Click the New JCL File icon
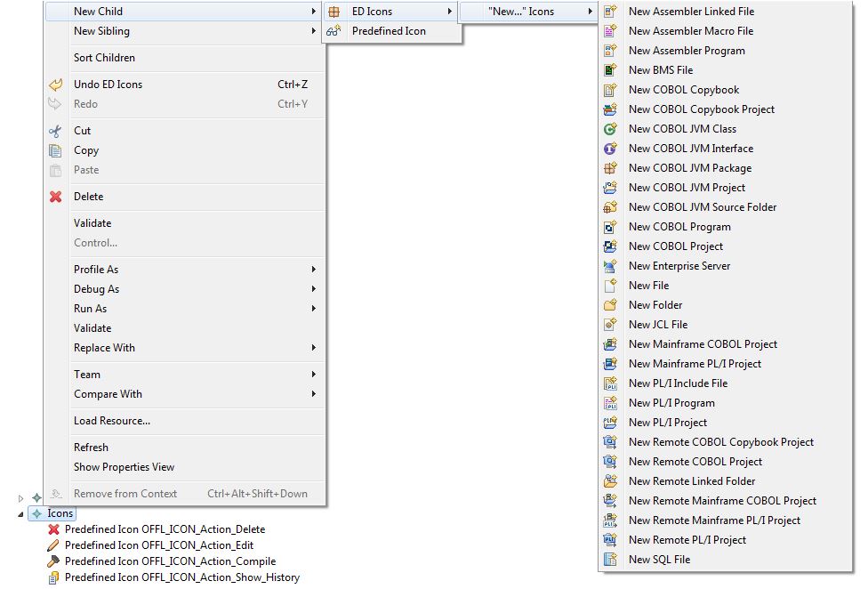This screenshot has height=589, width=868. click(x=610, y=325)
